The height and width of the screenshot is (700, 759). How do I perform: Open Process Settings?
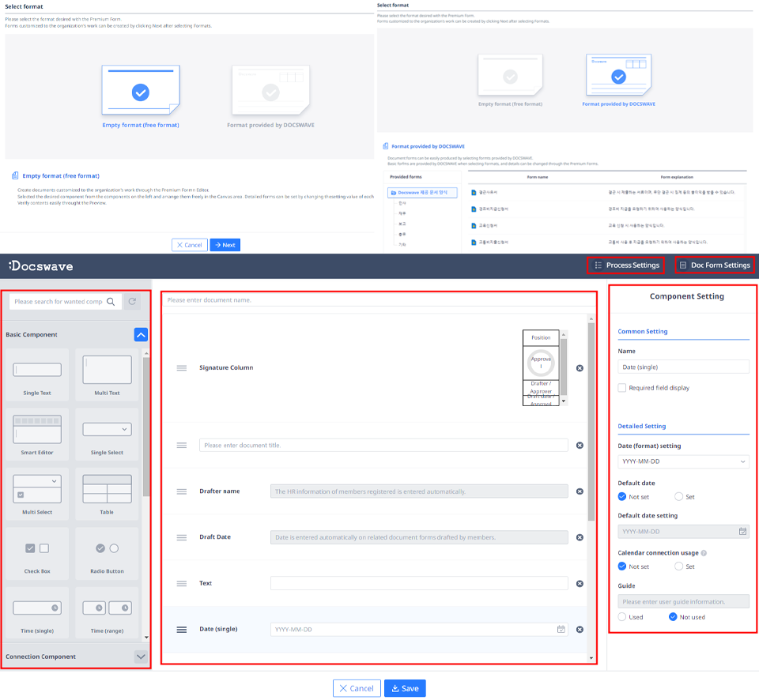point(626,265)
